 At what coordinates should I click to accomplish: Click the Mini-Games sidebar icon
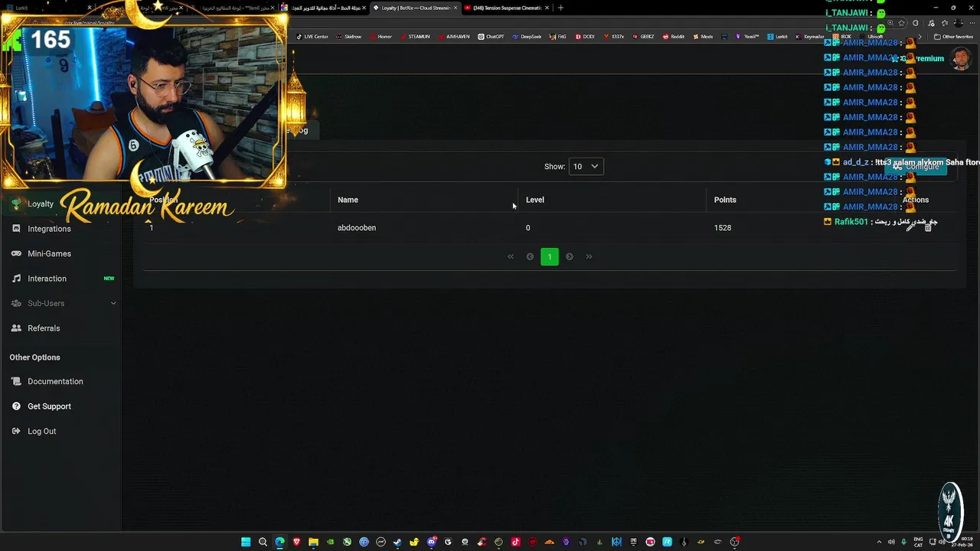(x=16, y=253)
